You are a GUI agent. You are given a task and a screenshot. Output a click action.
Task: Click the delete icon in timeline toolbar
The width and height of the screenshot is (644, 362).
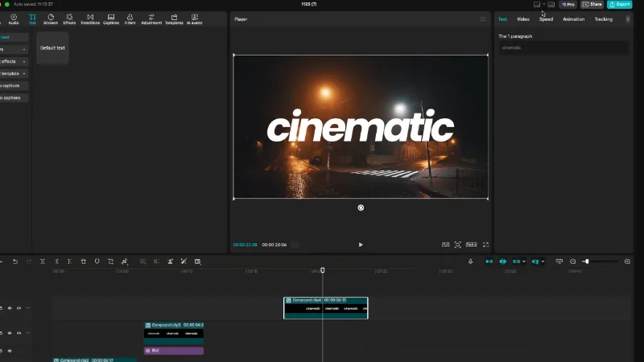[x=83, y=261]
